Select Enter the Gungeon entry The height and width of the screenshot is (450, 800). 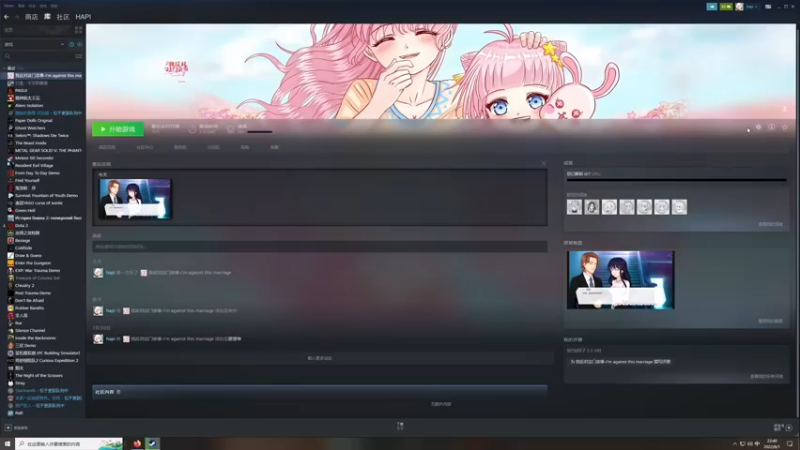tap(33, 263)
